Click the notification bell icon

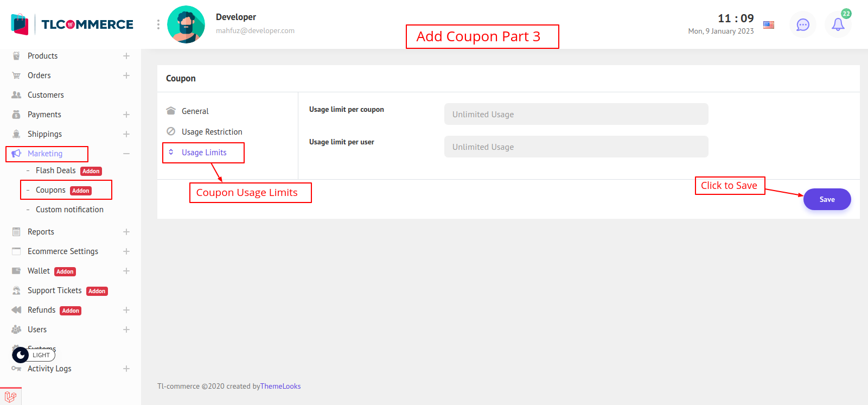click(x=838, y=24)
